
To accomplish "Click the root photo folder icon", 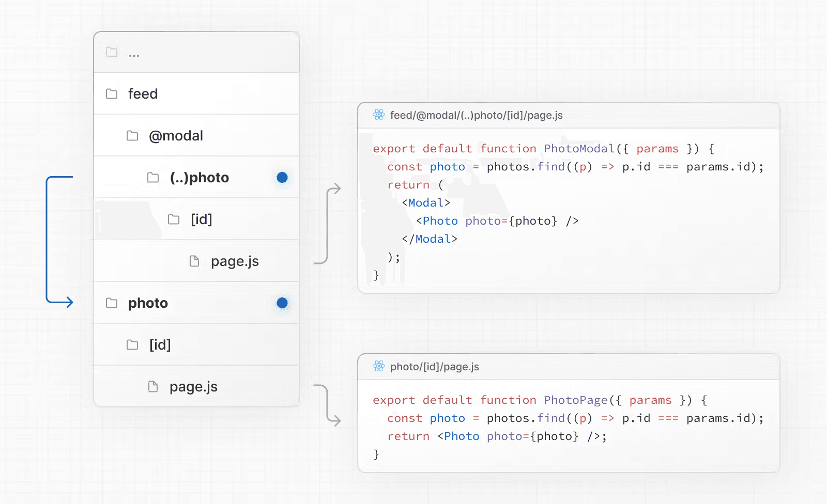I will 112,303.
